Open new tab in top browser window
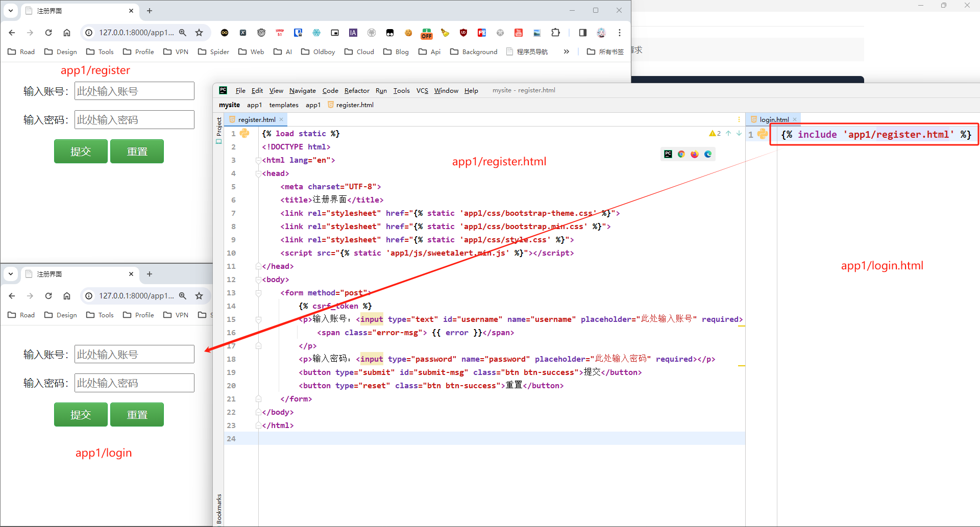The width and height of the screenshot is (980, 527). click(x=150, y=11)
